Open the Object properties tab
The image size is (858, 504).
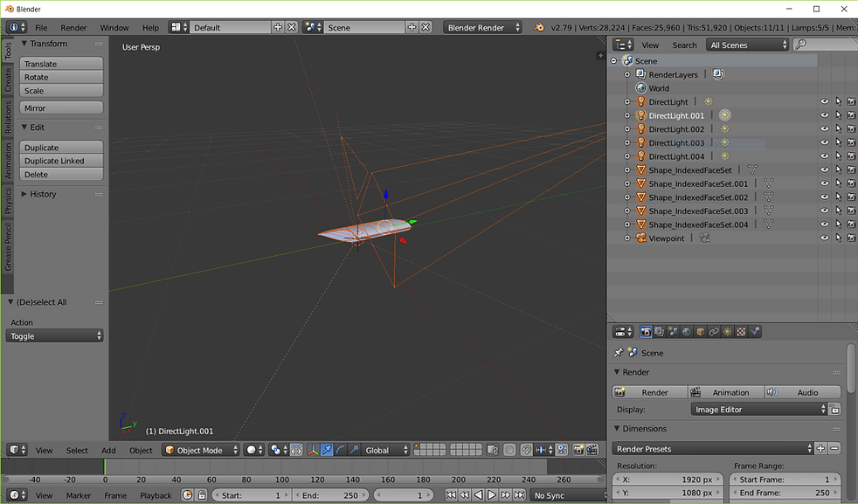(x=701, y=332)
